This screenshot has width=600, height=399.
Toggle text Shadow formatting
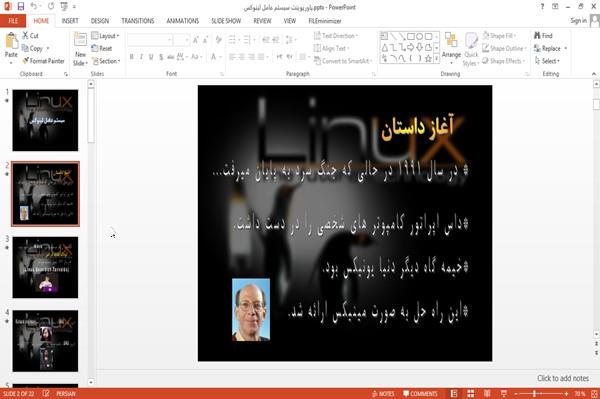coord(161,57)
